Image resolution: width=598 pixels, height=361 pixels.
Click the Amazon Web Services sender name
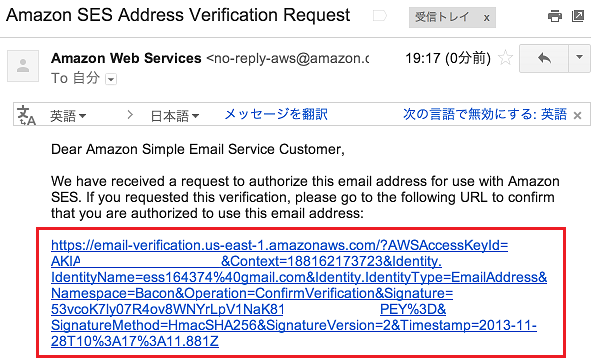(x=126, y=58)
